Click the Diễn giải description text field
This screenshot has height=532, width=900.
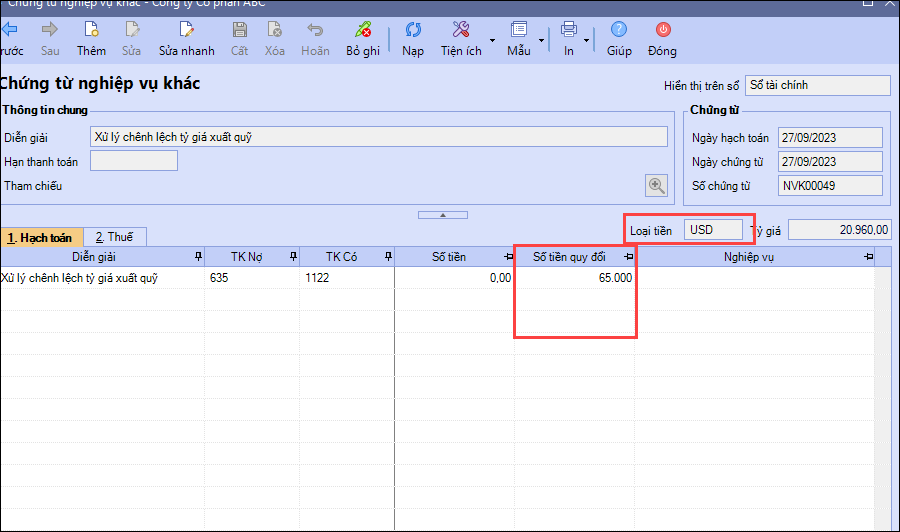[378, 137]
